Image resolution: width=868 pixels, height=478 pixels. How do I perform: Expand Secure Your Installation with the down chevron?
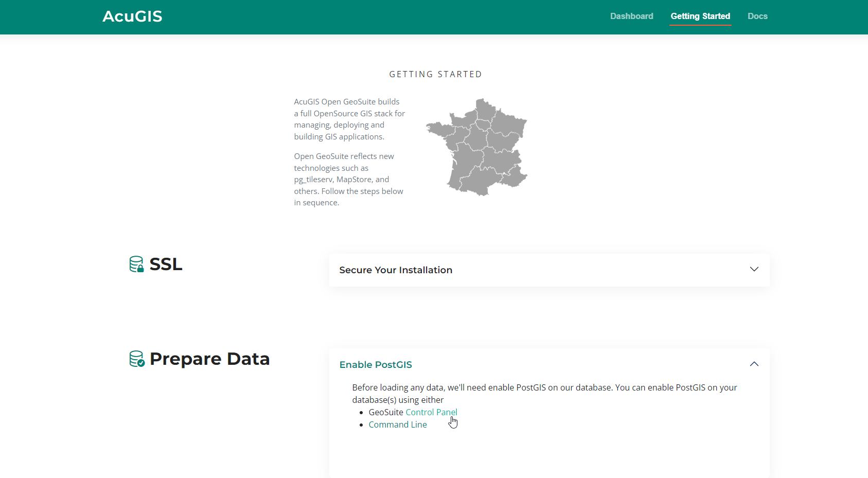tap(754, 270)
